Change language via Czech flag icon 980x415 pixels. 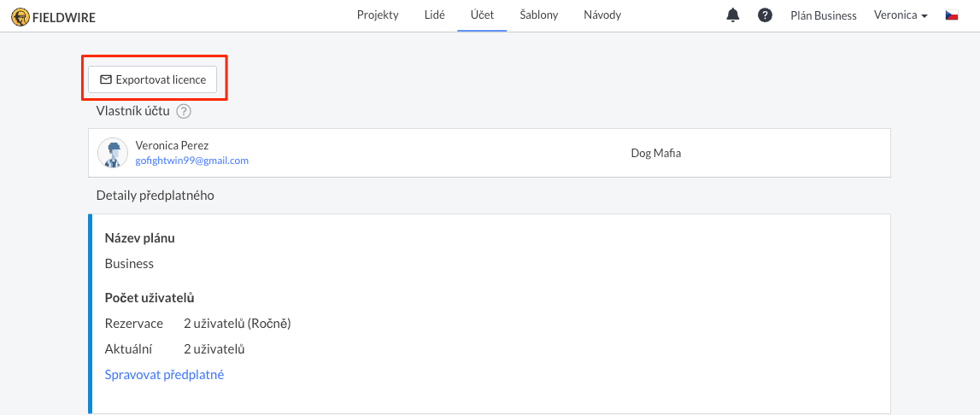click(x=951, y=15)
